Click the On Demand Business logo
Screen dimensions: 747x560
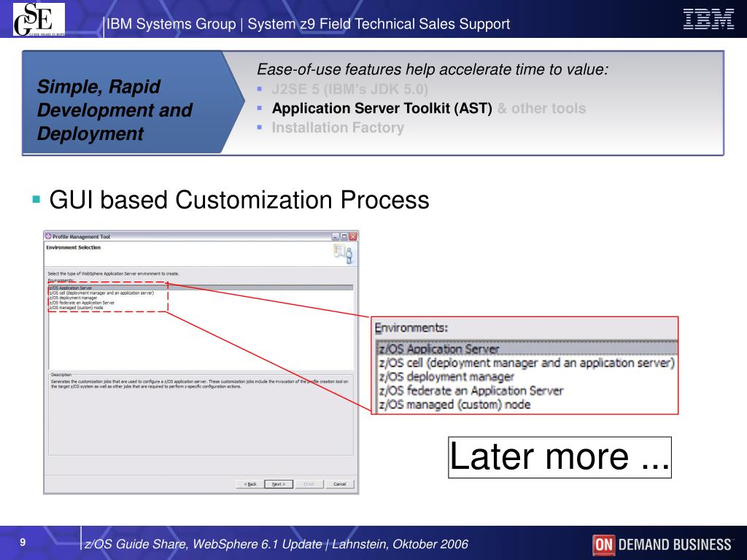click(662, 544)
